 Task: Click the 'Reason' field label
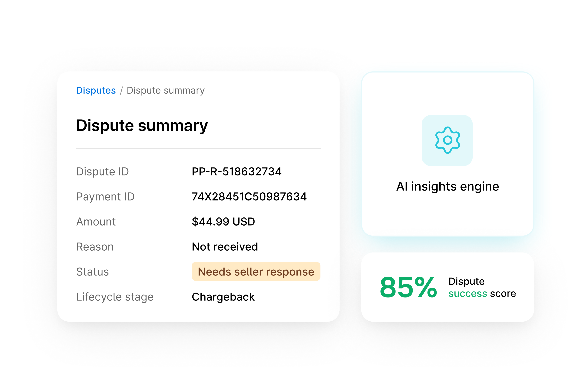(95, 246)
